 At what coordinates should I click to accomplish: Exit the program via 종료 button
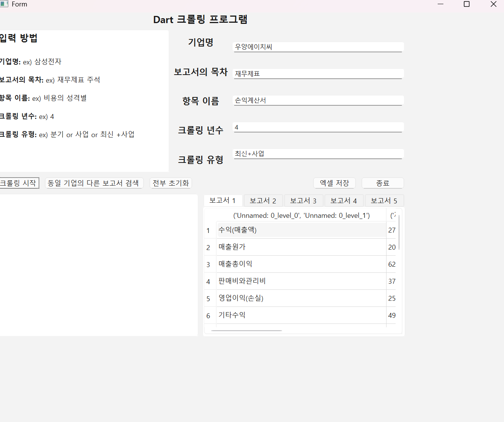click(x=382, y=183)
